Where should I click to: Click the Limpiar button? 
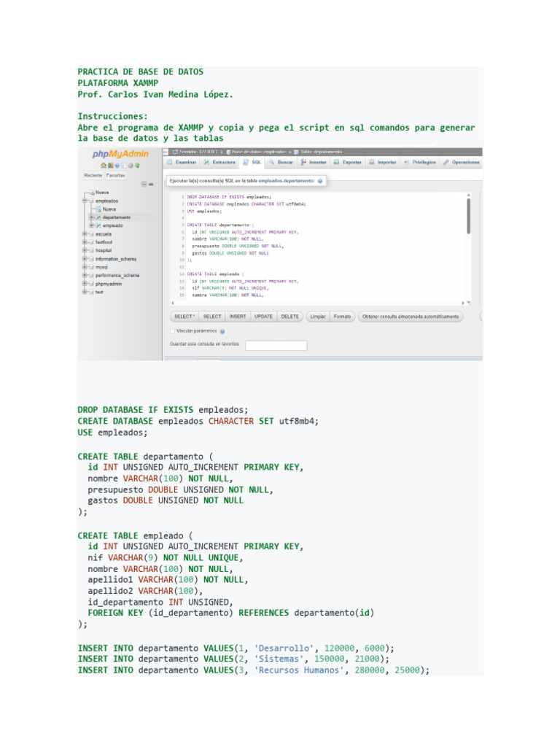[318, 317]
